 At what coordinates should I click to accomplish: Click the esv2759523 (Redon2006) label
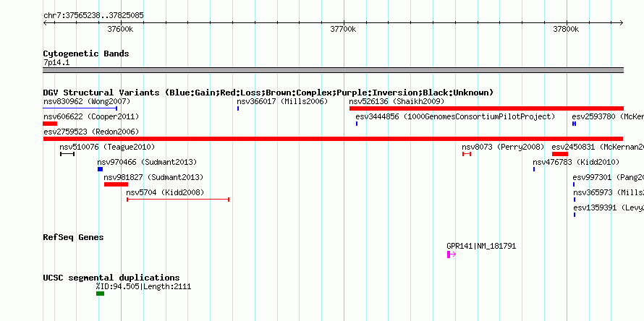point(91,132)
